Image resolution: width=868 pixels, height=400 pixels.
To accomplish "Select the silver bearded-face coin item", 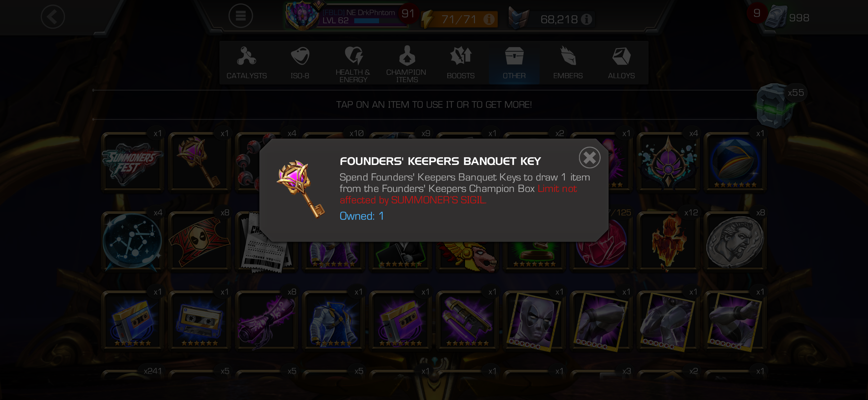I will tap(735, 241).
